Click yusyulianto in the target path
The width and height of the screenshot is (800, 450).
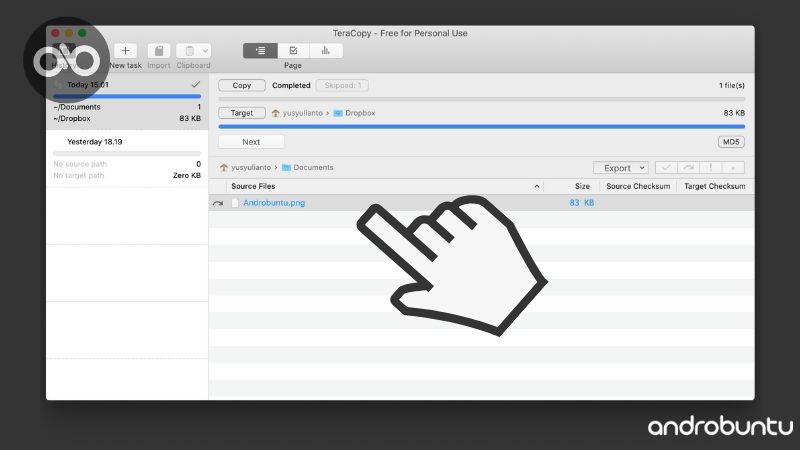[303, 113]
